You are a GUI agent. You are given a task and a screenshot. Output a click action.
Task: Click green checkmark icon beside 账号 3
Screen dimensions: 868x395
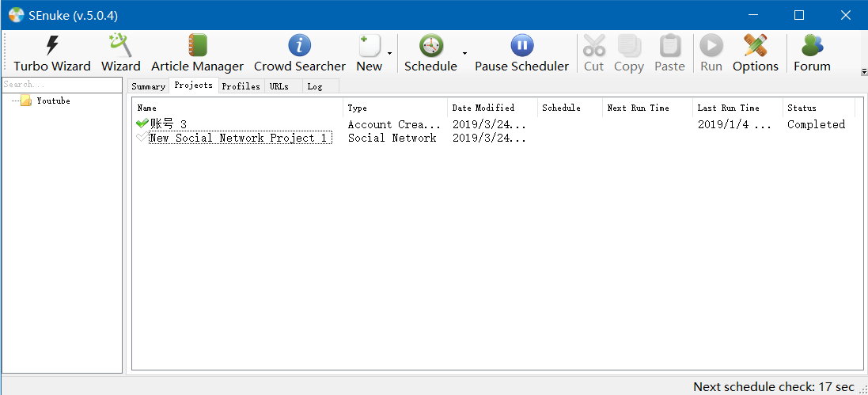coord(142,123)
